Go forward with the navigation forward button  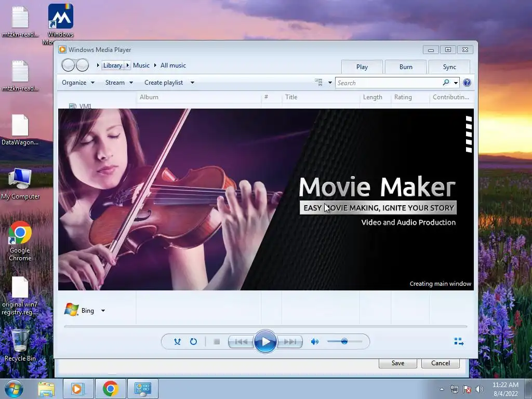tap(82, 65)
